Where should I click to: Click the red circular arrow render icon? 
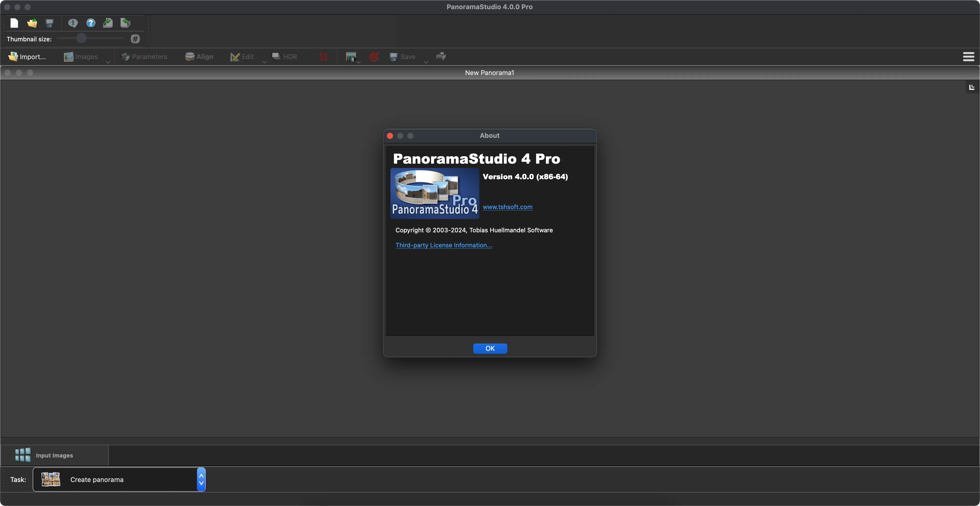pos(374,57)
